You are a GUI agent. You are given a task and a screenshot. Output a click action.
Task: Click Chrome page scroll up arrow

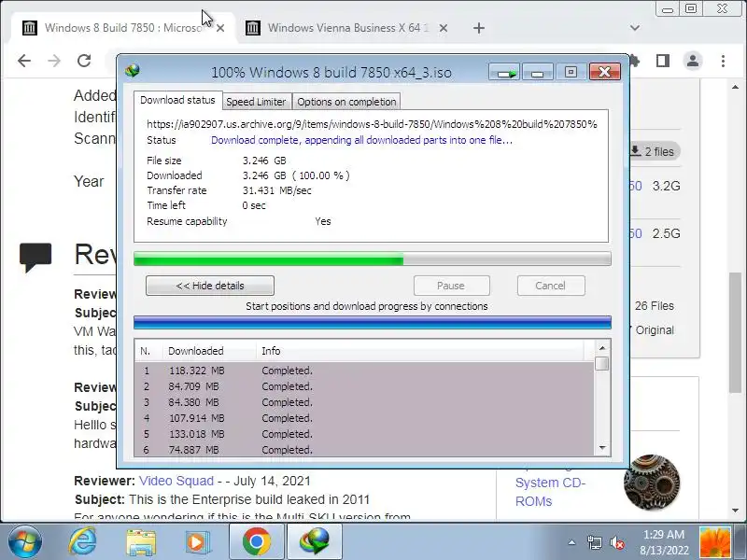coord(735,87)
